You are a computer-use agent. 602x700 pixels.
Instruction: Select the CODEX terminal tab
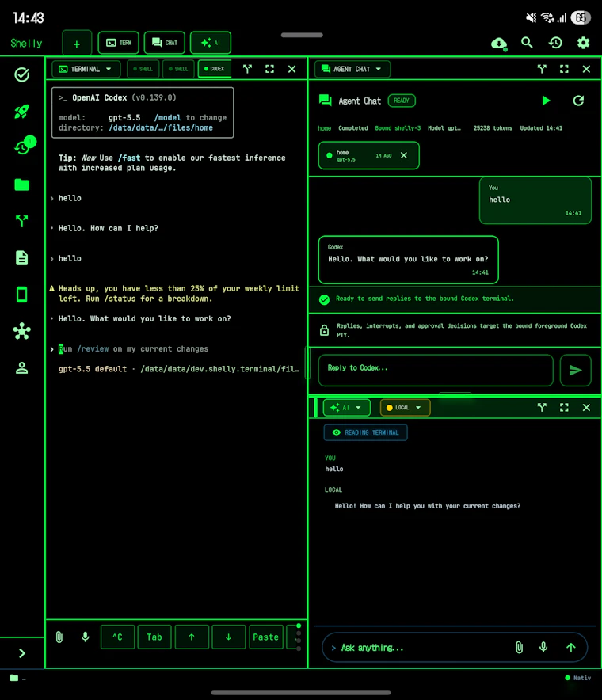coord(215,69)
